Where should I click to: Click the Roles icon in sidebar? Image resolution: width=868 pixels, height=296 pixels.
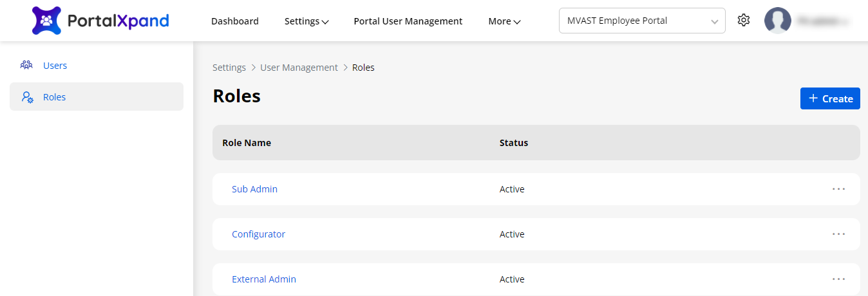pyautogui.click(x=27, y=97)
